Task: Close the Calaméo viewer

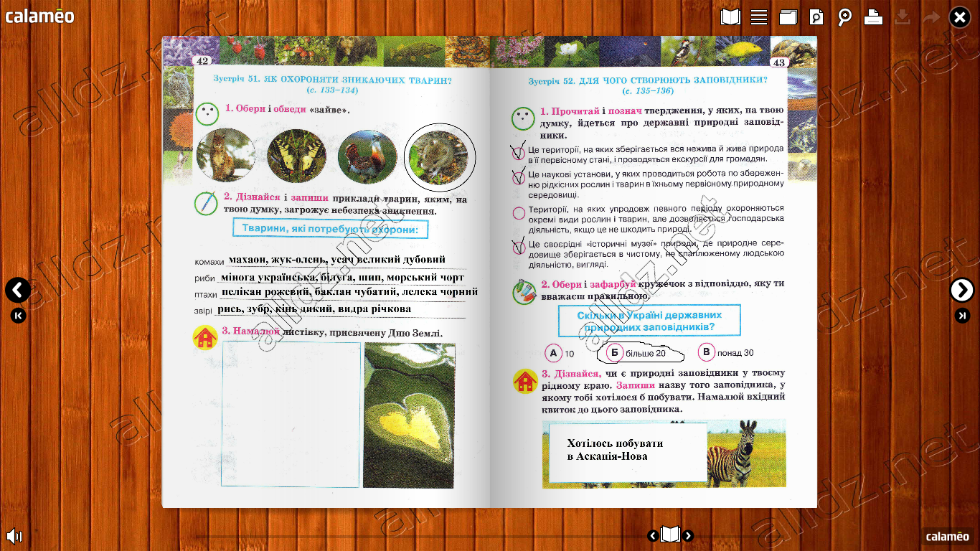Action: [960, 17]
